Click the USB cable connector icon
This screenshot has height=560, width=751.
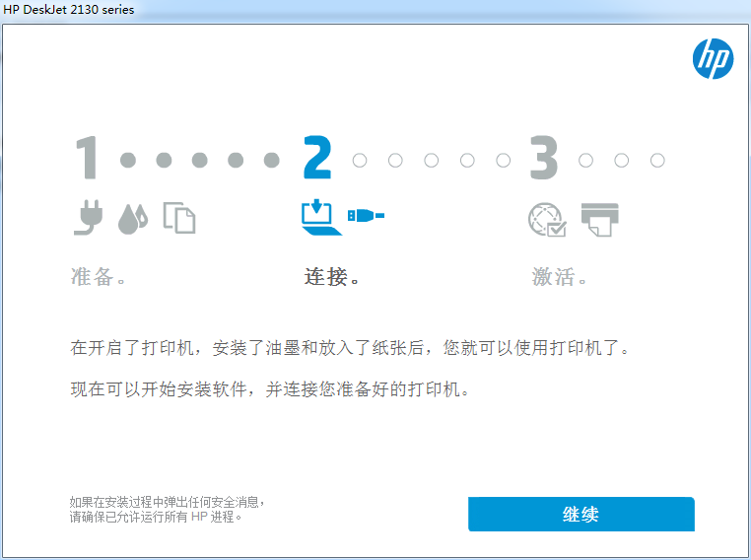click(366, 215)
